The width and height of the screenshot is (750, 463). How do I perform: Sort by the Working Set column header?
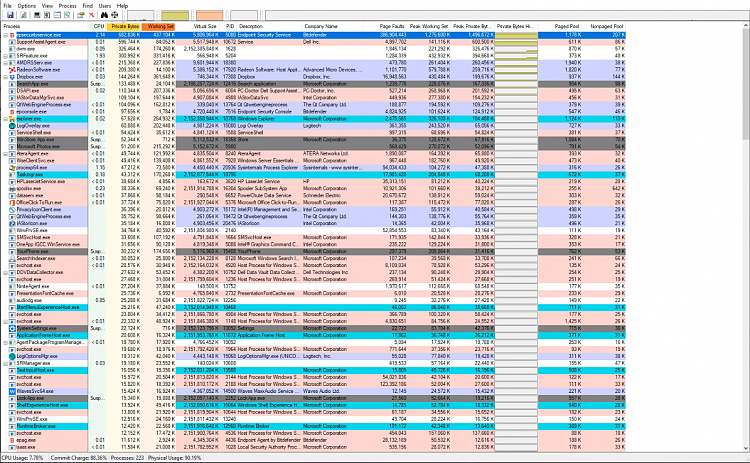pyautogui.click(x=159, y=26)
